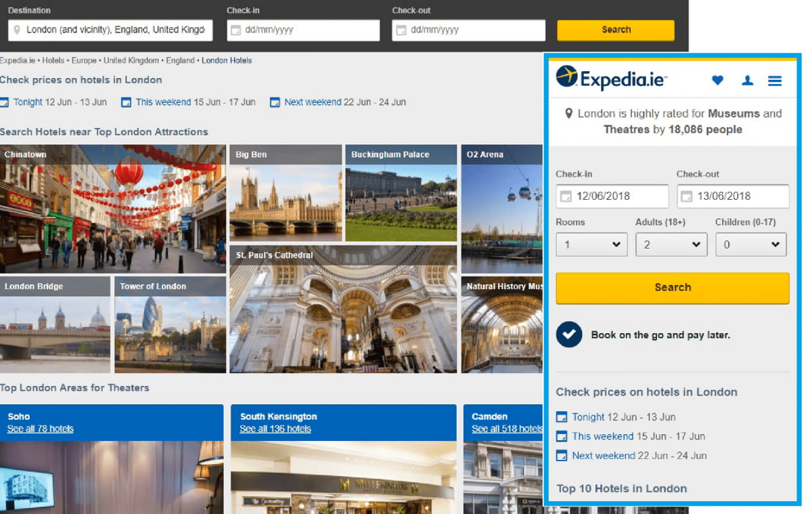Click calendar icon in mobile Check-in field
Image resolution: width=812 pixels, height=514 pixels.
coord(566,196)
